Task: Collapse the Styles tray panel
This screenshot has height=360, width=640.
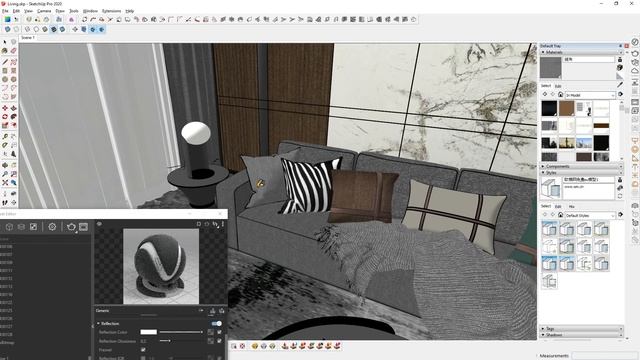Action: tap(543, 173)
